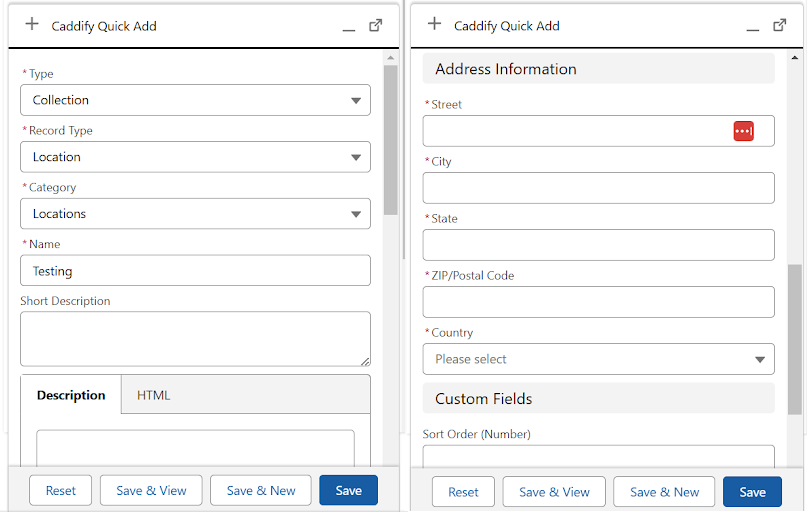Open the Country 'Please select' dropdown

point(598,359)
